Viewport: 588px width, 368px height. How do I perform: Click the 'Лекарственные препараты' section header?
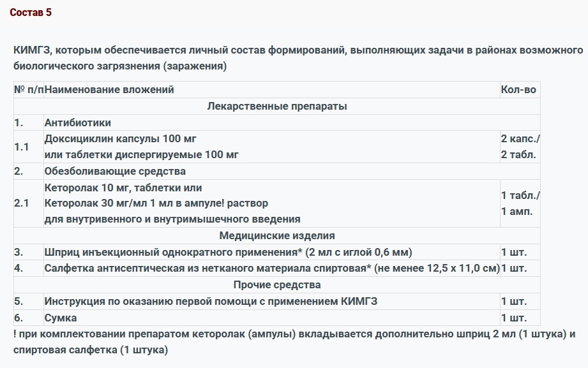click(x=276, y=106)
